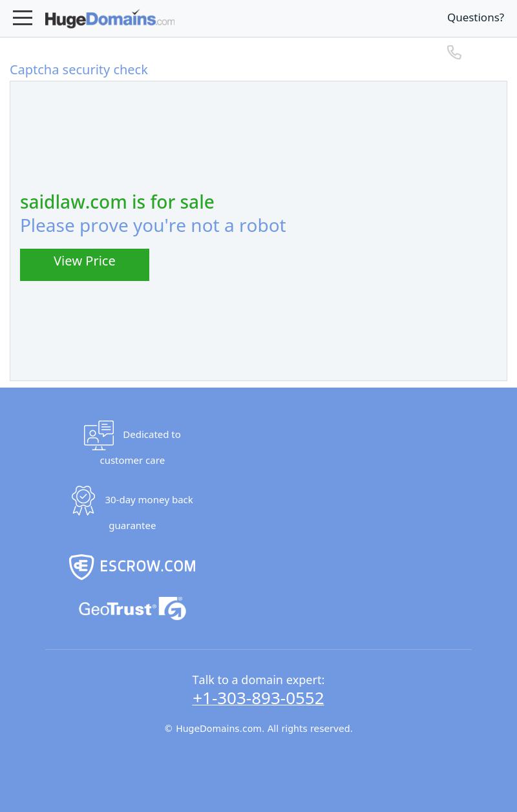Click the HugeDomains.com logo
The width and height of the screenshot is (517, 812).
coord(110,19)
